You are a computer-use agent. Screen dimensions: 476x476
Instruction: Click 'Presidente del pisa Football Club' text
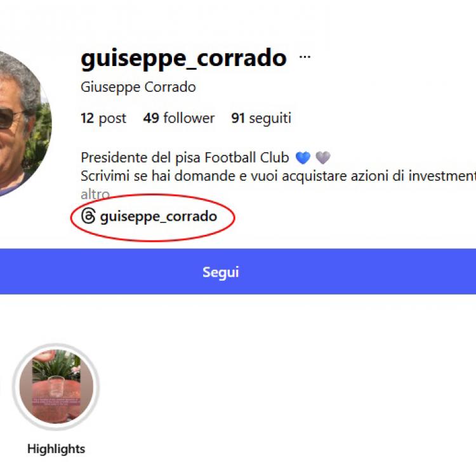click(x=185, y=157)
